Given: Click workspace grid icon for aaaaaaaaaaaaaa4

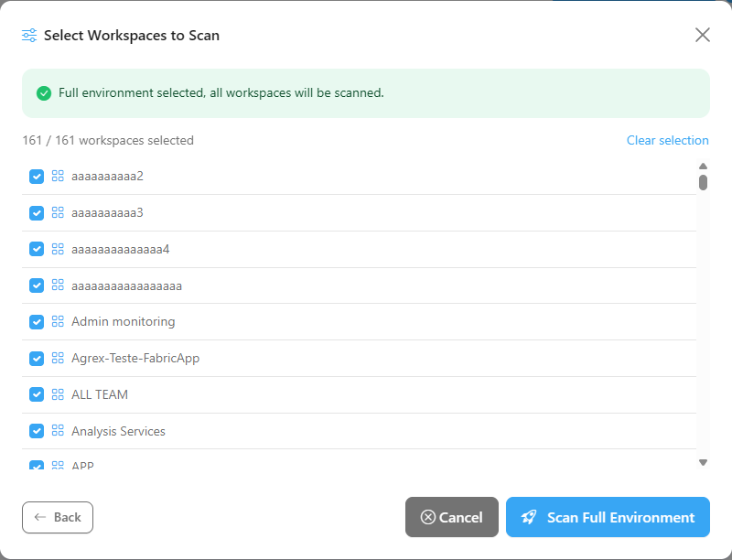Looking at the screenshot, I should [x=58, y=249].
